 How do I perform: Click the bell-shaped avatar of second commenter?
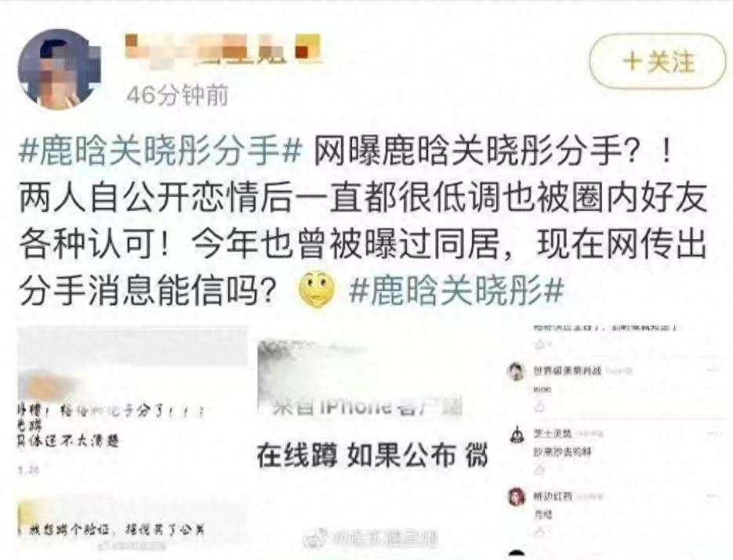tap(517, 435)
